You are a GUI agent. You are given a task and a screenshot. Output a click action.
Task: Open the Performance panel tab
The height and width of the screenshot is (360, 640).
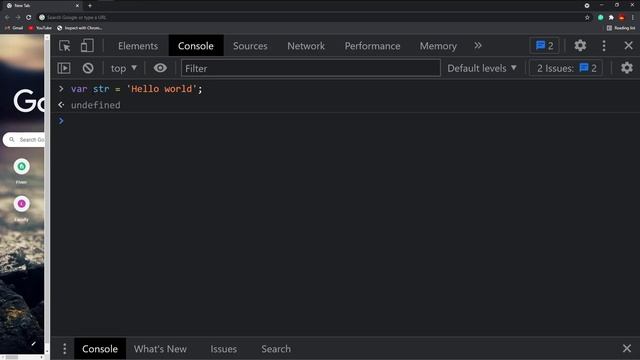coord(372,46)
